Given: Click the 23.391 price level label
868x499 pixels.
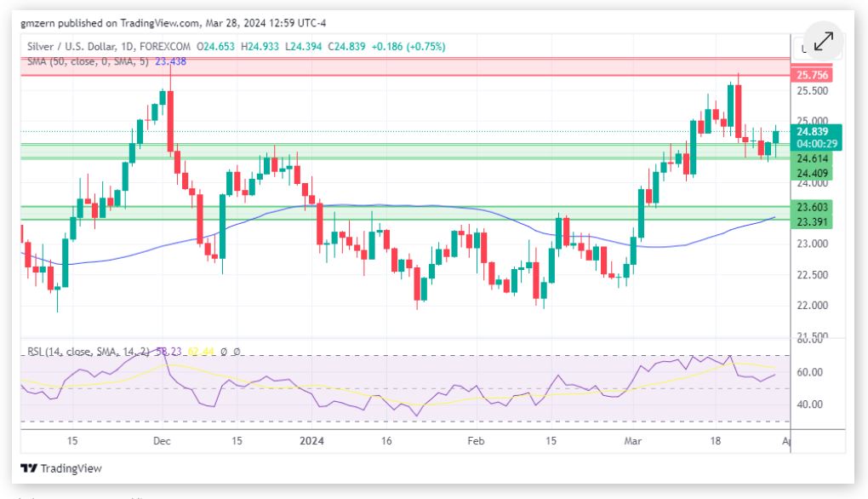Looking at the screenshot, I should pyautogui.click(x=812, y=221).
